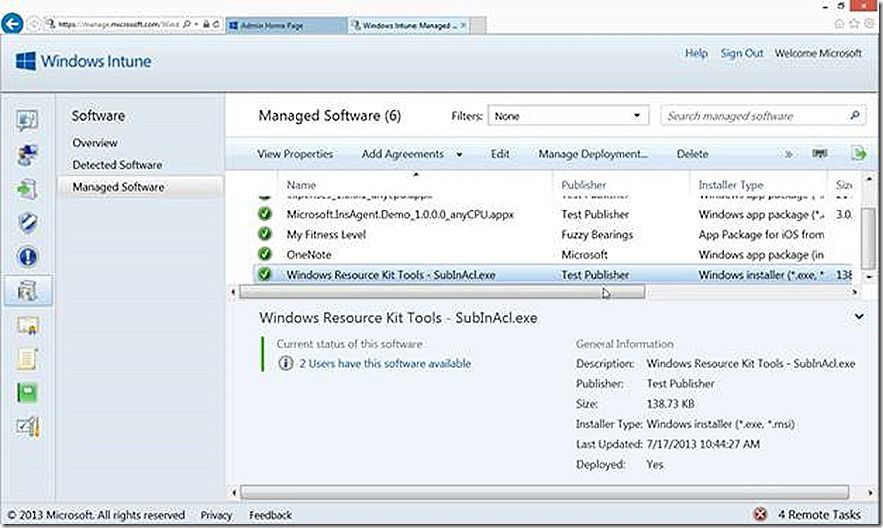The image size is (883, 528).
Task: Click the search magnifier in managed software box
Action: pyautogui.click(x=854, y=115)
